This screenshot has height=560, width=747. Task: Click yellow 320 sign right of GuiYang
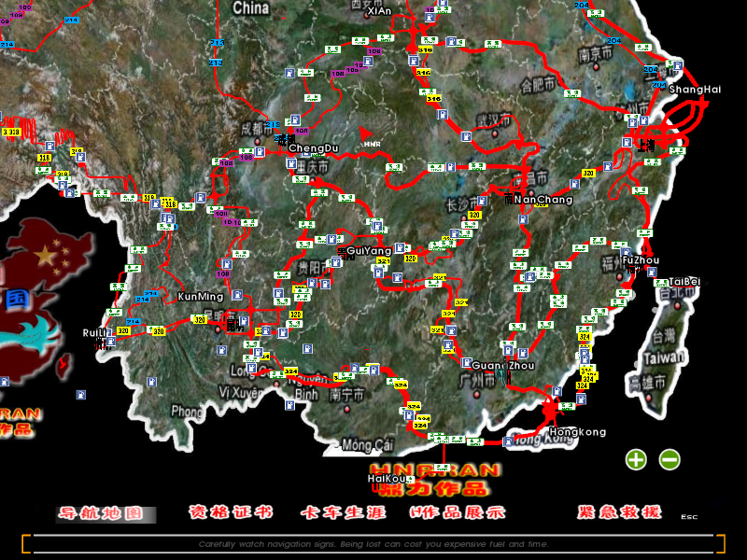[411, 259]
